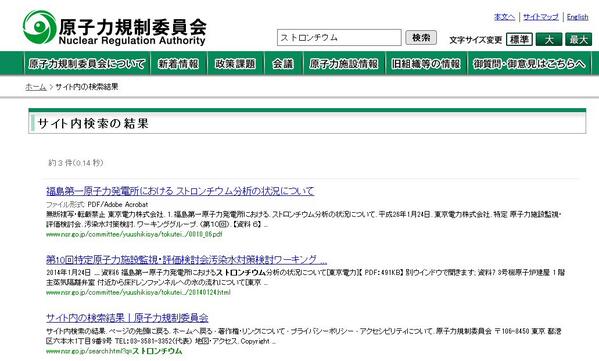Open the サイトマップ link
Screen dimensions: 599x361
541,17
